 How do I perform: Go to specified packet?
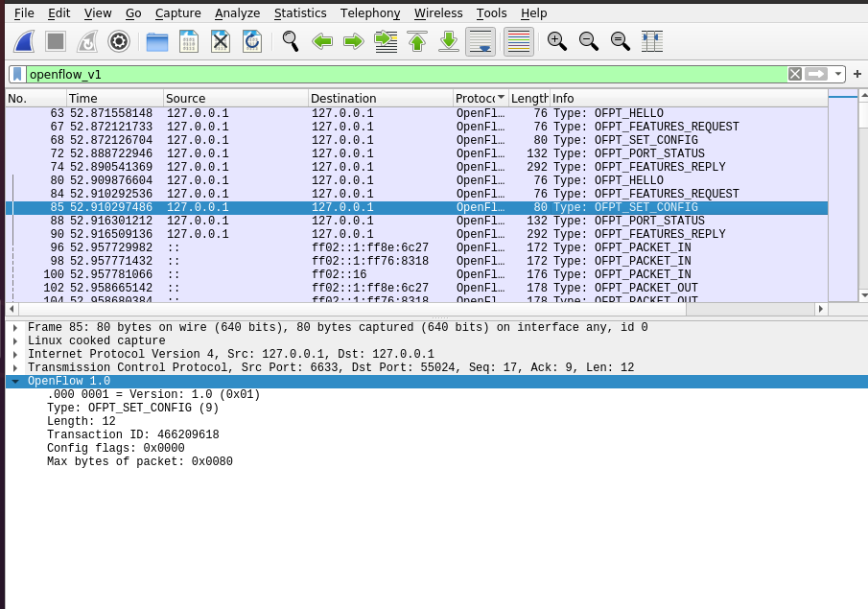coord(386,41)
